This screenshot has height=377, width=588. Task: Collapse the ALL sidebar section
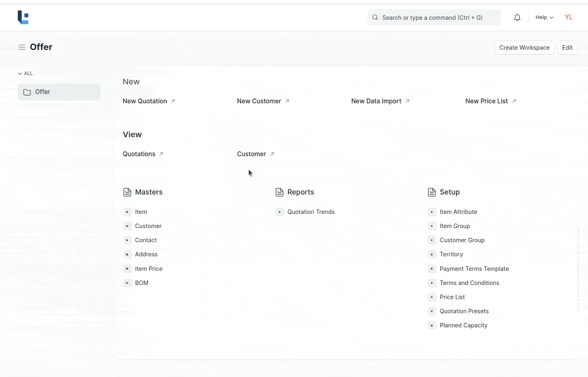pos(25,73)
